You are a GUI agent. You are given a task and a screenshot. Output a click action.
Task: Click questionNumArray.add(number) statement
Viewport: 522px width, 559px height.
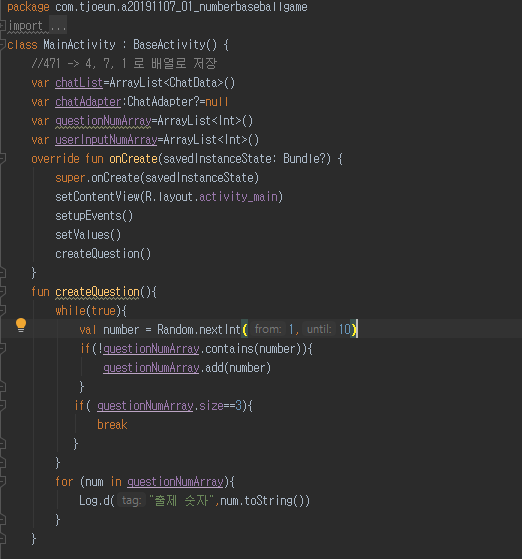point(187,368)
